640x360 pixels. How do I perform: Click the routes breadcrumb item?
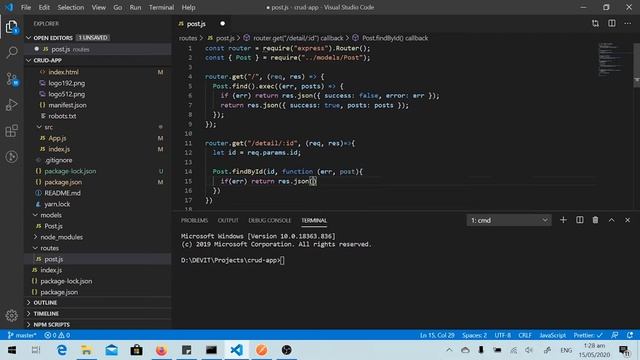click(188, 38)
